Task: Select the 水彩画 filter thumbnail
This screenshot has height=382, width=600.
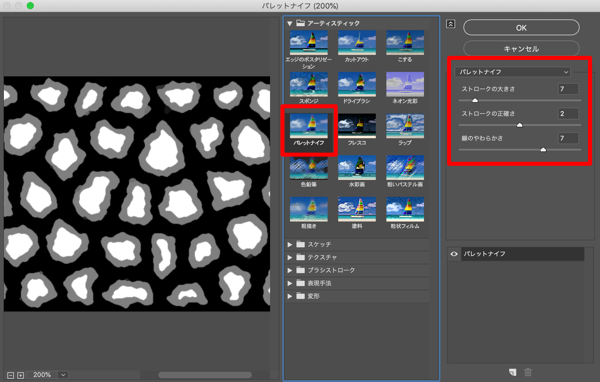Action: point(357,167)
